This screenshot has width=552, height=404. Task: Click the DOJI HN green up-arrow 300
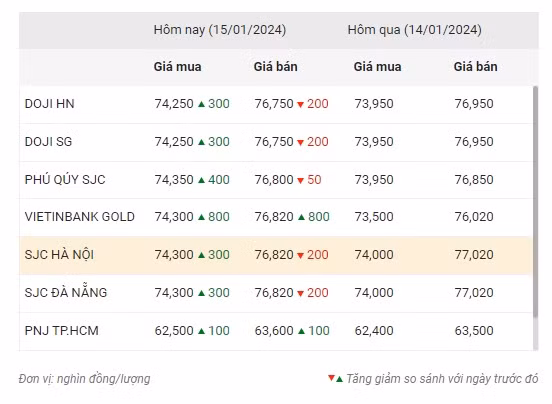tap(214, 104)
